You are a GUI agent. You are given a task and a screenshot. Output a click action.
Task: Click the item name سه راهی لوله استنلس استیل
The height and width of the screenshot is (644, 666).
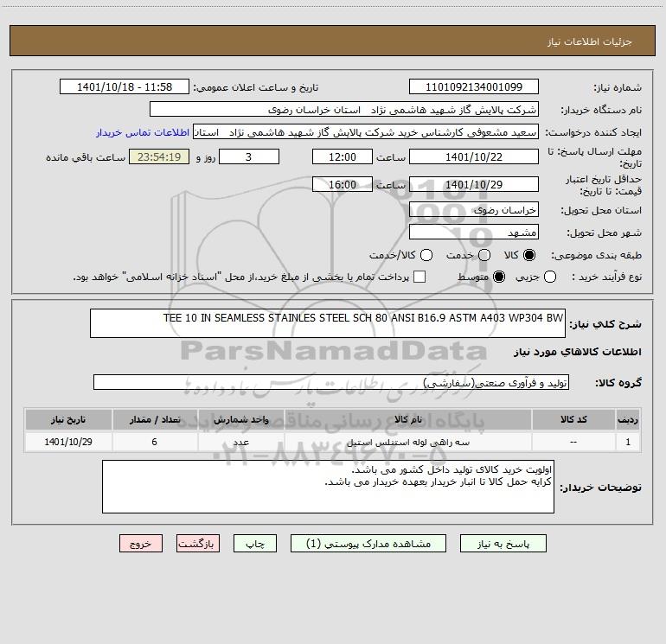coord(408,442)
